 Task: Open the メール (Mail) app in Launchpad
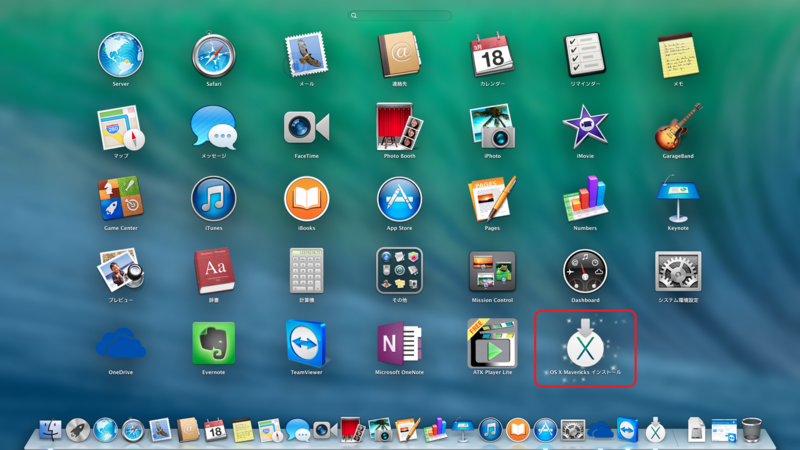(x=306, y=55)
